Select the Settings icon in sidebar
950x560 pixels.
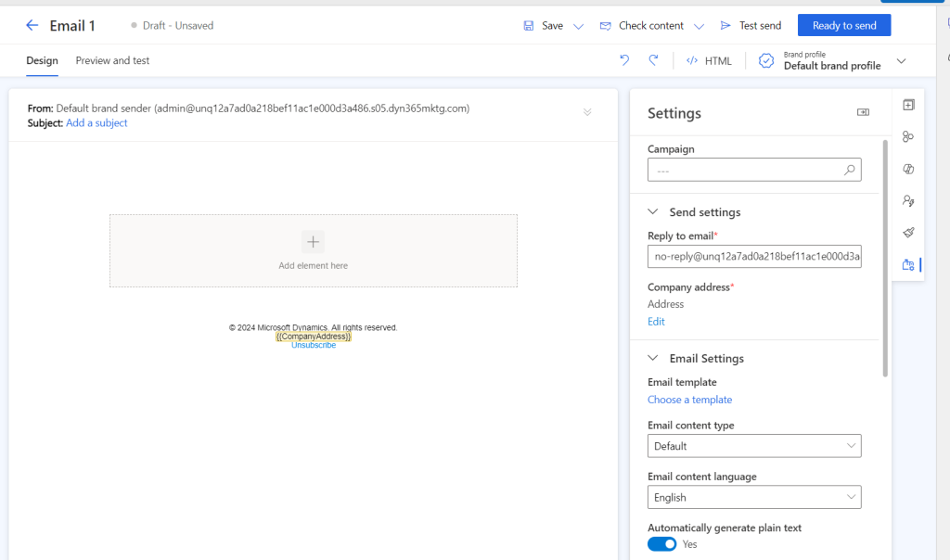click(908, 264)
